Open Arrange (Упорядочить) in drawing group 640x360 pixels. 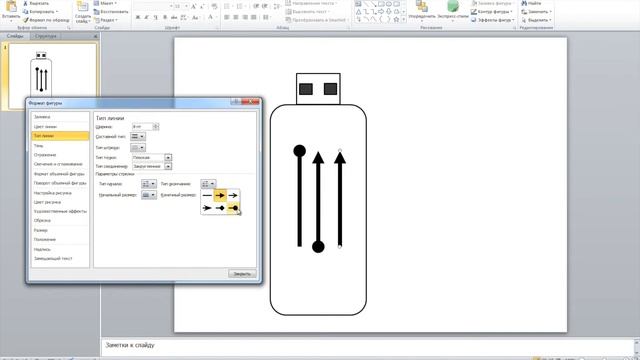[x=422, y=10]
